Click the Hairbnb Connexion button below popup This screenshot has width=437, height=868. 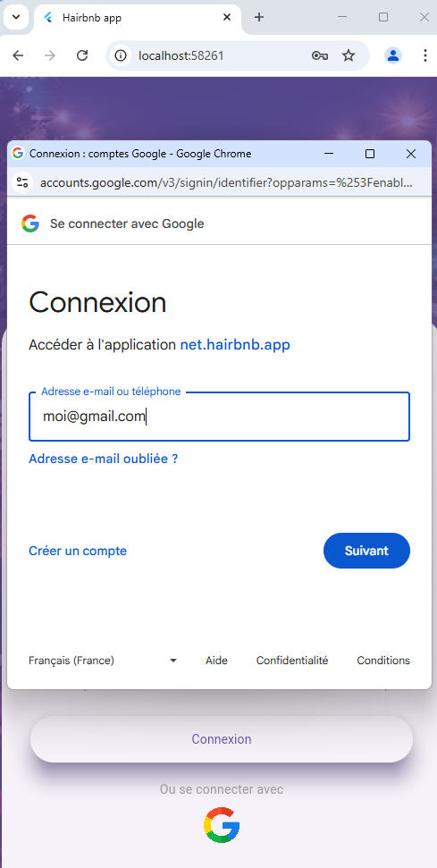point(222,739)
